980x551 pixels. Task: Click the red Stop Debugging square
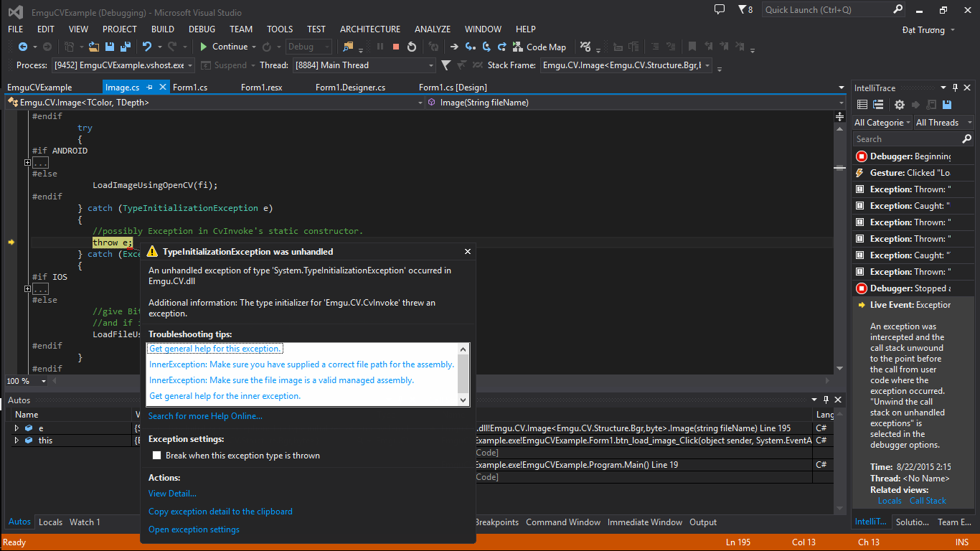[395, 47]
